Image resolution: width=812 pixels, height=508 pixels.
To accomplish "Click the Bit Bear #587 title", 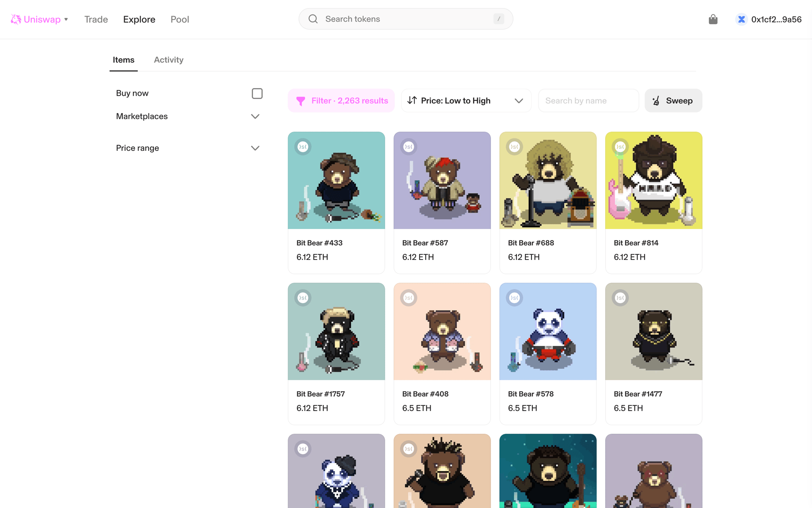I will click(x=425, y=243).
